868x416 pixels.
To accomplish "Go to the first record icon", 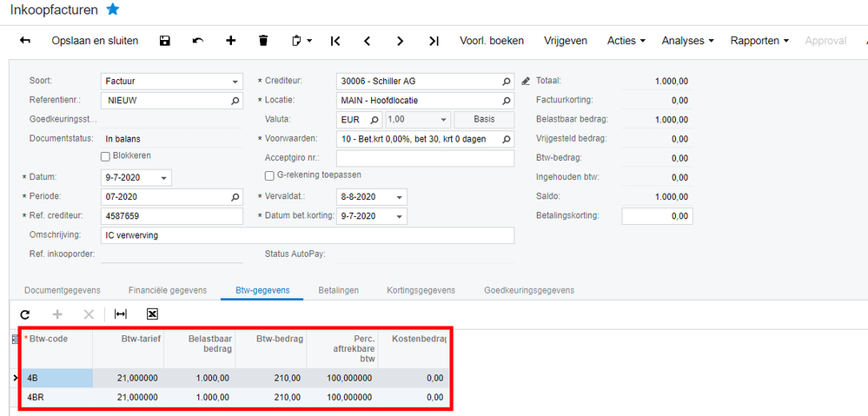I will tap(335, 41).
